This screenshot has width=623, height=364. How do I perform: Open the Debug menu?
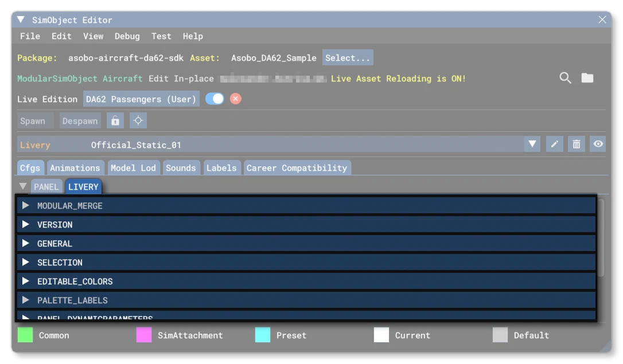pos(127,36)
